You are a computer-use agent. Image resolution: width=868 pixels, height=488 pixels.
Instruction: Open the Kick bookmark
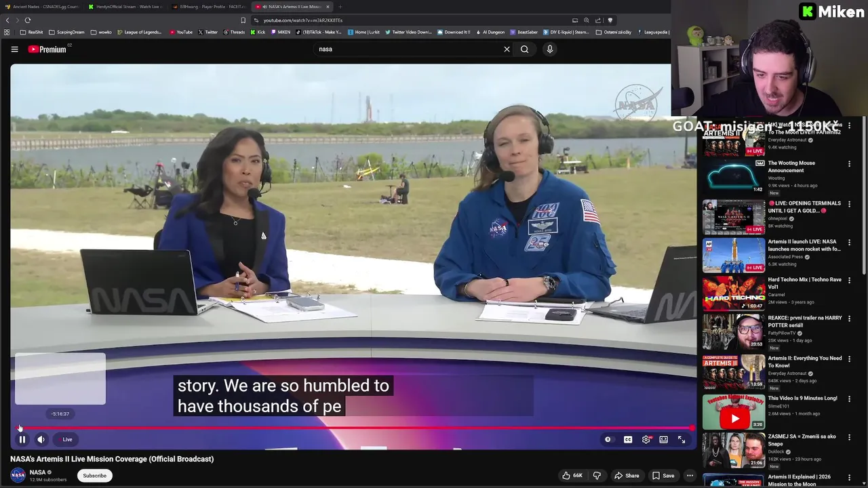(x=258, y=32)
